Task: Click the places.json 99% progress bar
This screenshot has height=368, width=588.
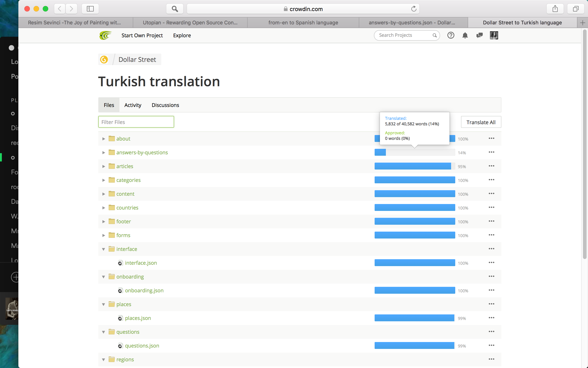Action: click(x=415, y=318)
